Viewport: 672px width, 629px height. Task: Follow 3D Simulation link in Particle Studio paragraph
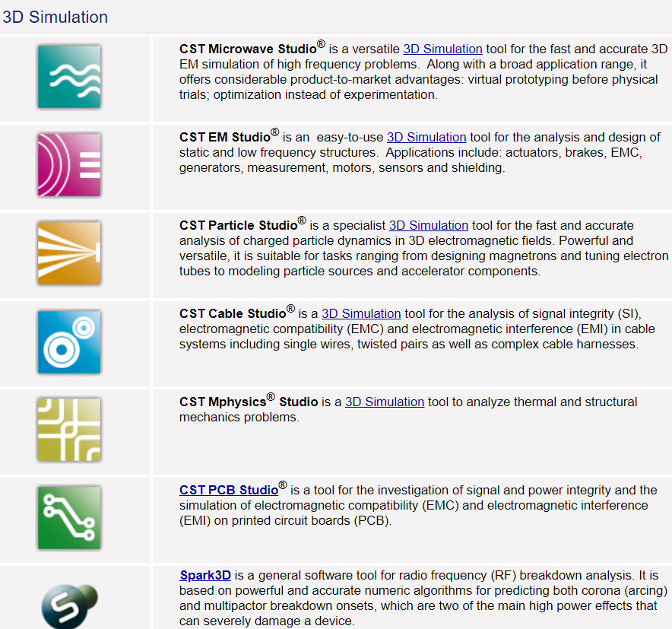429,226
